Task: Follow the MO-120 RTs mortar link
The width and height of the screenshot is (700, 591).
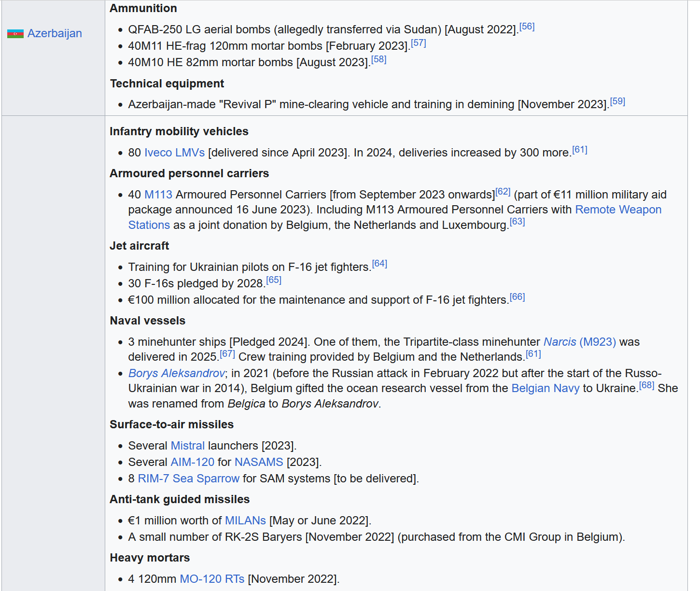Action: coord(212,579)
